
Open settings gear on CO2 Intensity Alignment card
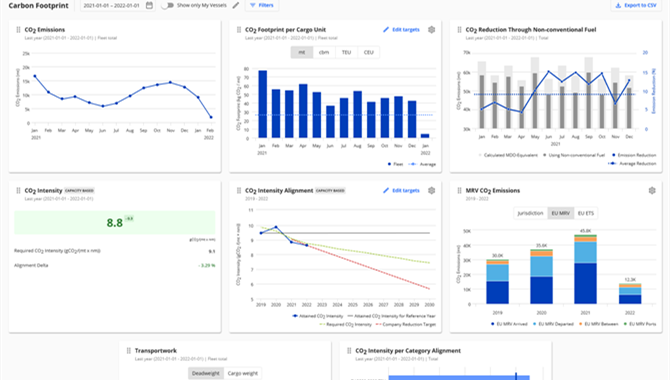tap(432, 190)
